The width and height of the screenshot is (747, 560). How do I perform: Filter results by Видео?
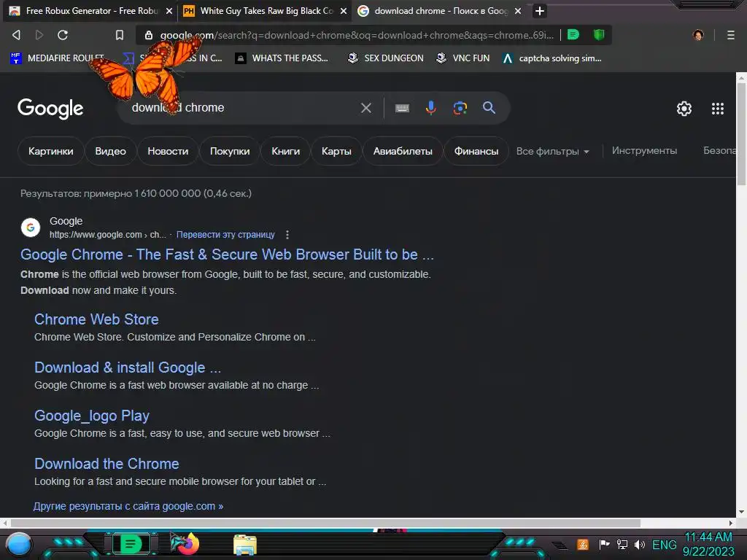click(x=111, y=151)
